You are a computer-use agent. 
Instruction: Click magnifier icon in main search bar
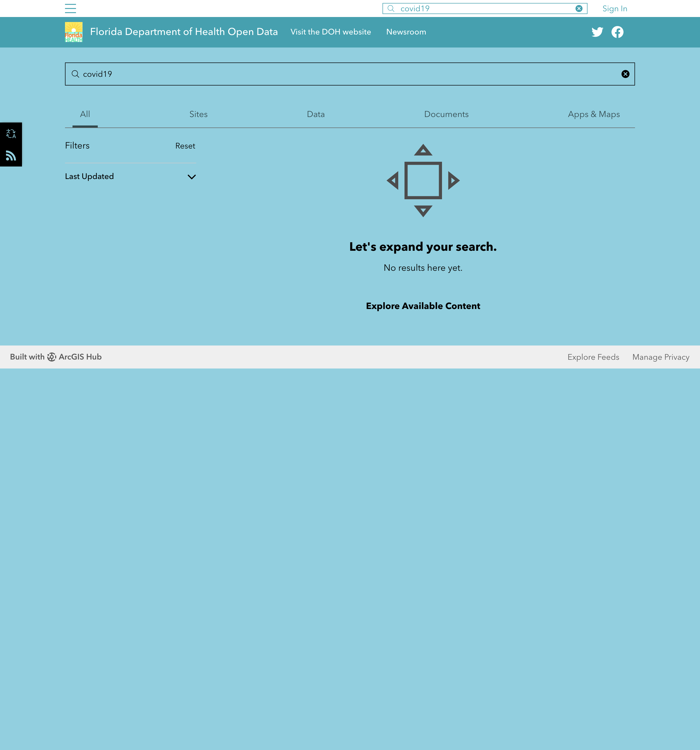coord(75,74)
